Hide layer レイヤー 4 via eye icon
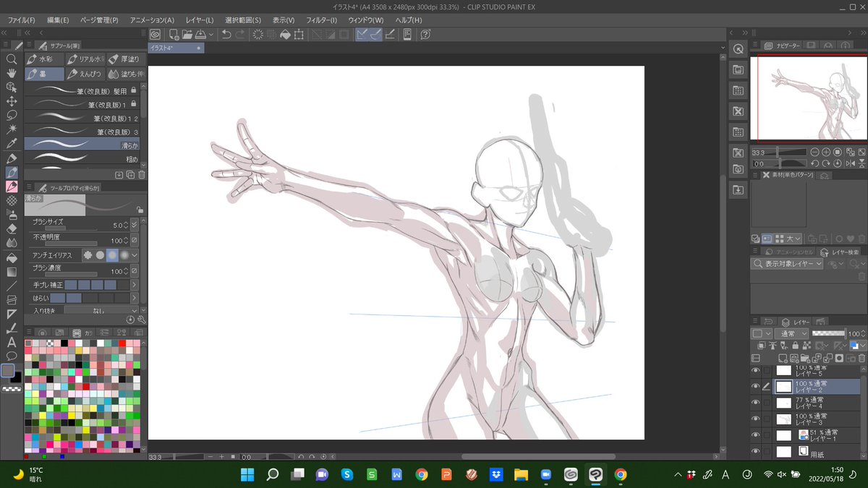The image size is (868, 488). tap(756, 403)
